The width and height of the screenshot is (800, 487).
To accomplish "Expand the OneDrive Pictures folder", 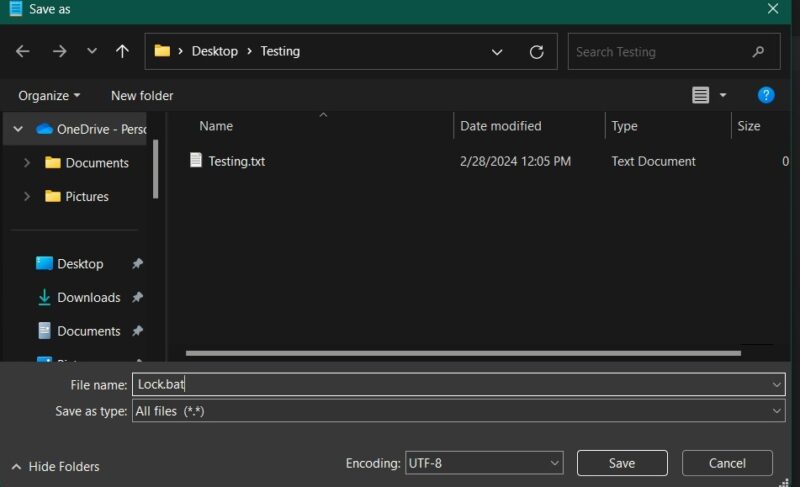I will [27, 196].
